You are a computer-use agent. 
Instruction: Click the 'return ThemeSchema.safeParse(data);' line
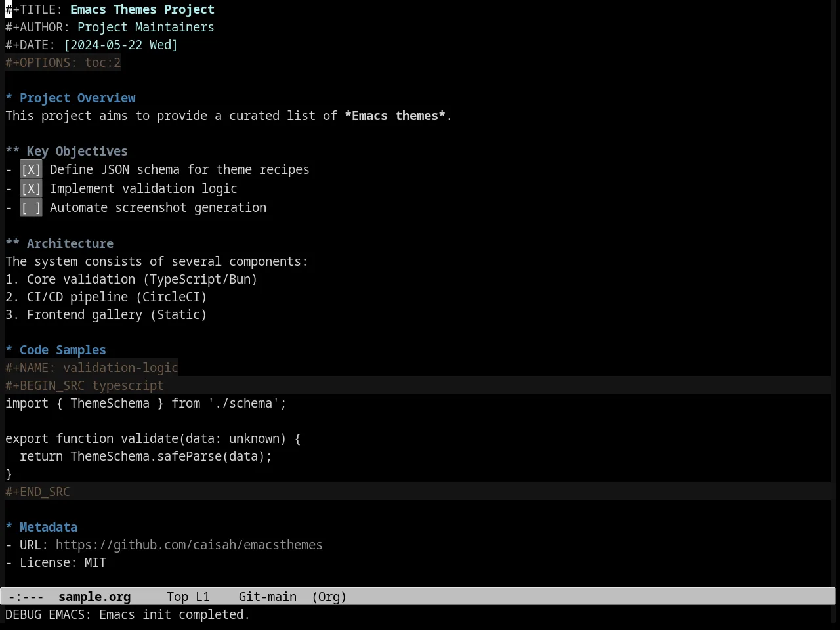146,457
